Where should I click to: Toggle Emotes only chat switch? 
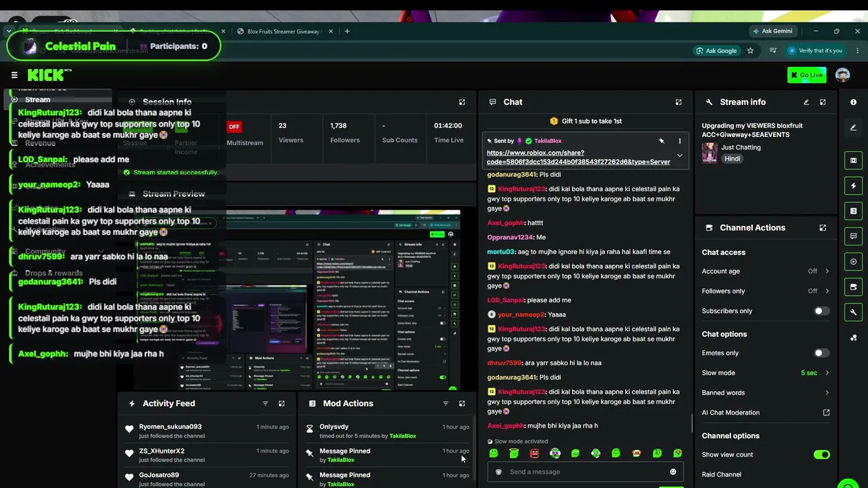[x=821, y=353]
